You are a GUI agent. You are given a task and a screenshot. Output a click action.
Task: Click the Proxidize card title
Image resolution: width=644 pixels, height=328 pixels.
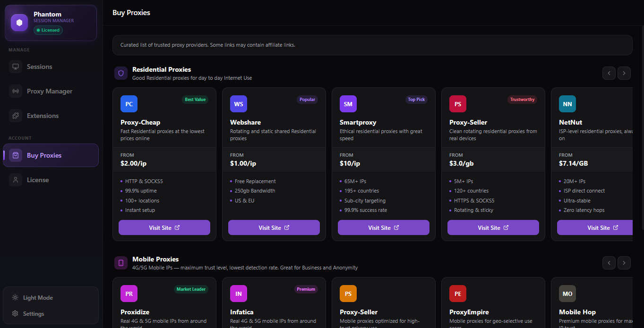(x=135, y=312)
